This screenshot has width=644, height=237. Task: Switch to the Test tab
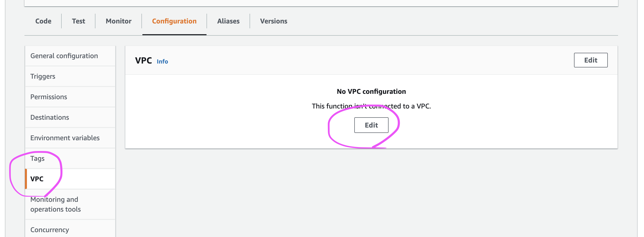coord(79,21)
